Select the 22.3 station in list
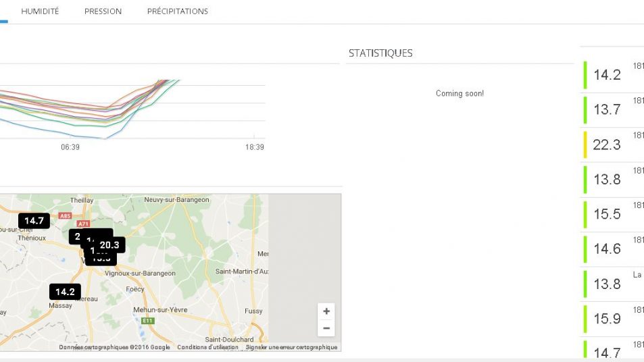This screenshot has height=362, width=644. 606,145
